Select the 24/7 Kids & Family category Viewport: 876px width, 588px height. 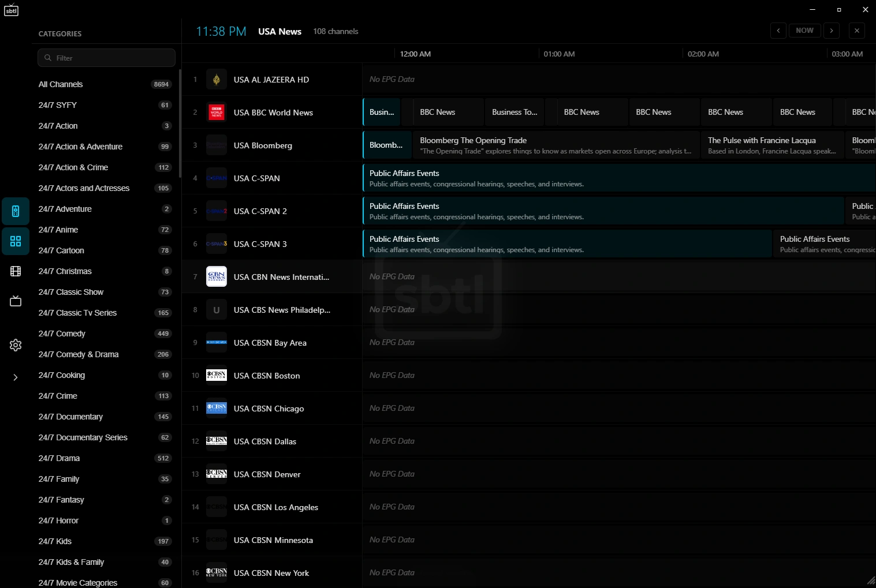pyautogui.click(x=105, y=562)
